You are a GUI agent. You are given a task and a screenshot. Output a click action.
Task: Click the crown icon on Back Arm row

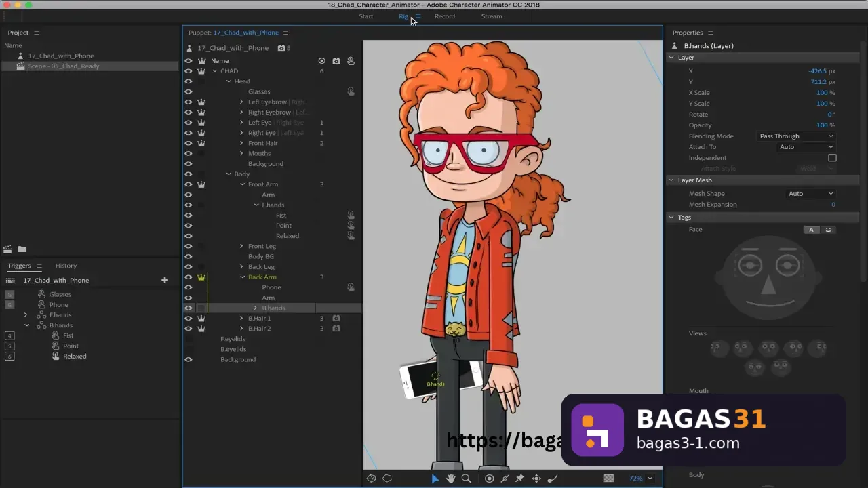point(201,277)
